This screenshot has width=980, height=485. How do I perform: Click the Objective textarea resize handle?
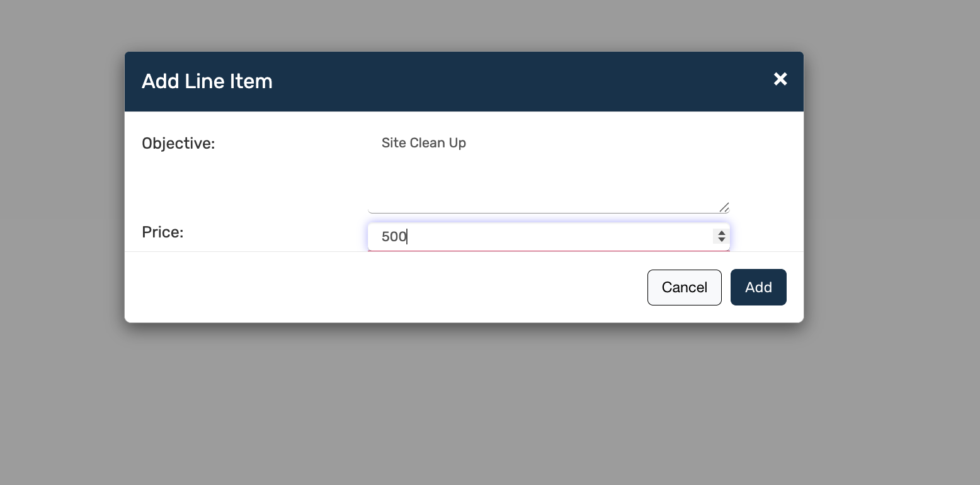pos(724,207)
